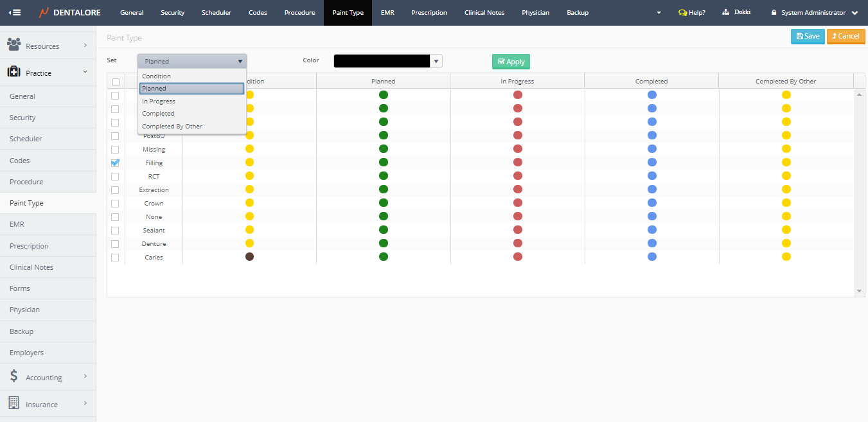Click the Practice medical kit icon
This screenshot has width=868, height=422.
pyautogui.click(x=13, y=72)
